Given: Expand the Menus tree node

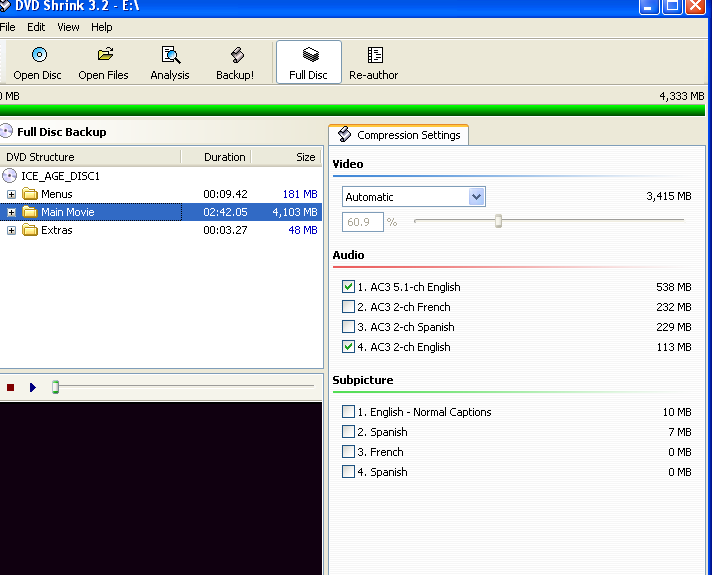Looking at the screenshot, I should 11,194.
